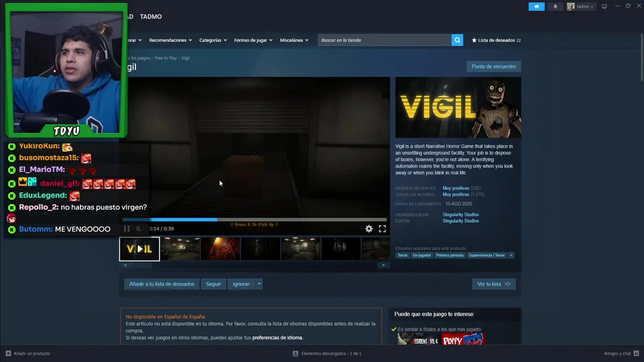Open Punto de encuentro hub
This screenshot has height=362, width=644.
[494, 66]
